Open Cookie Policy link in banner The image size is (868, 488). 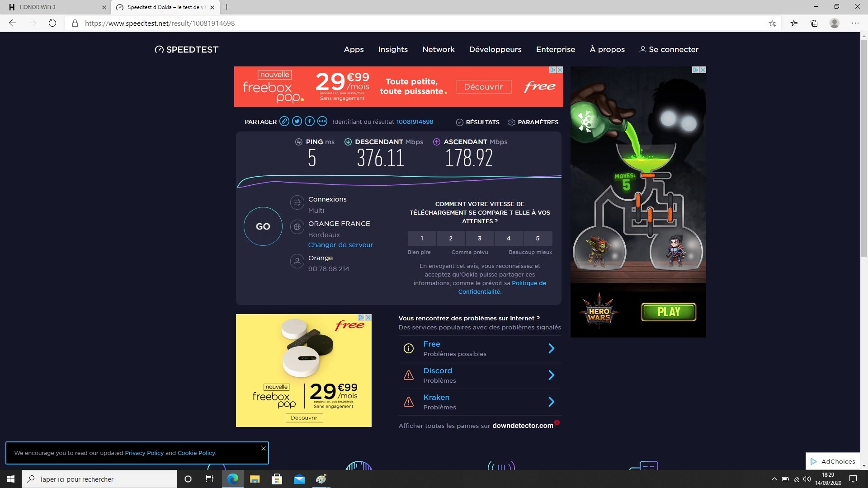[x=196, y=453]
